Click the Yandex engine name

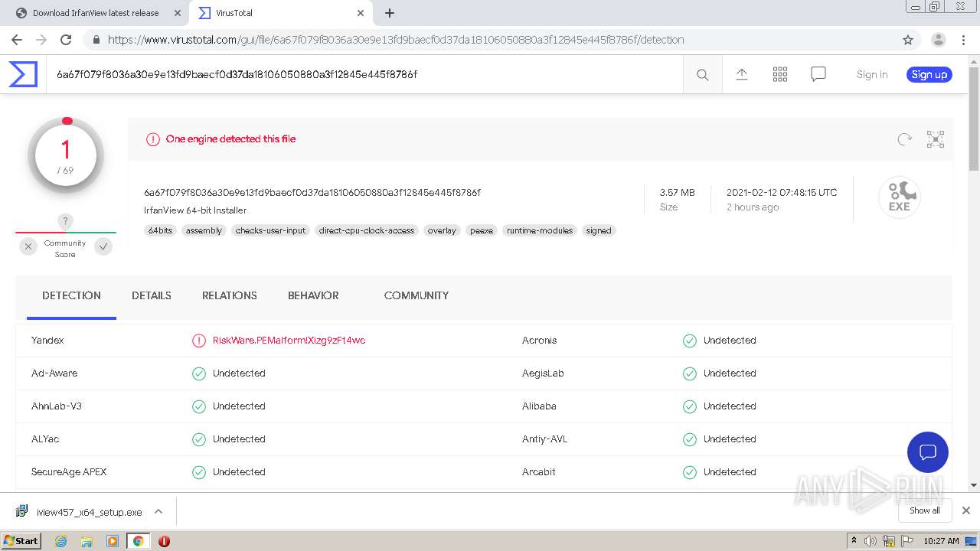[47, 341]
